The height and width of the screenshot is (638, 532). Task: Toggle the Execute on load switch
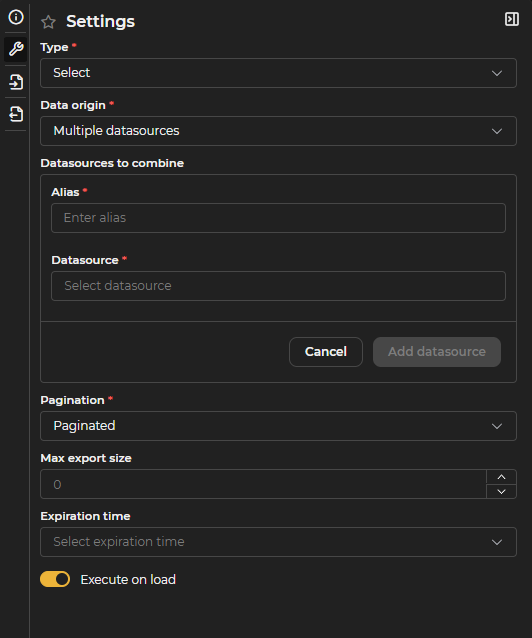coord(55,579)
